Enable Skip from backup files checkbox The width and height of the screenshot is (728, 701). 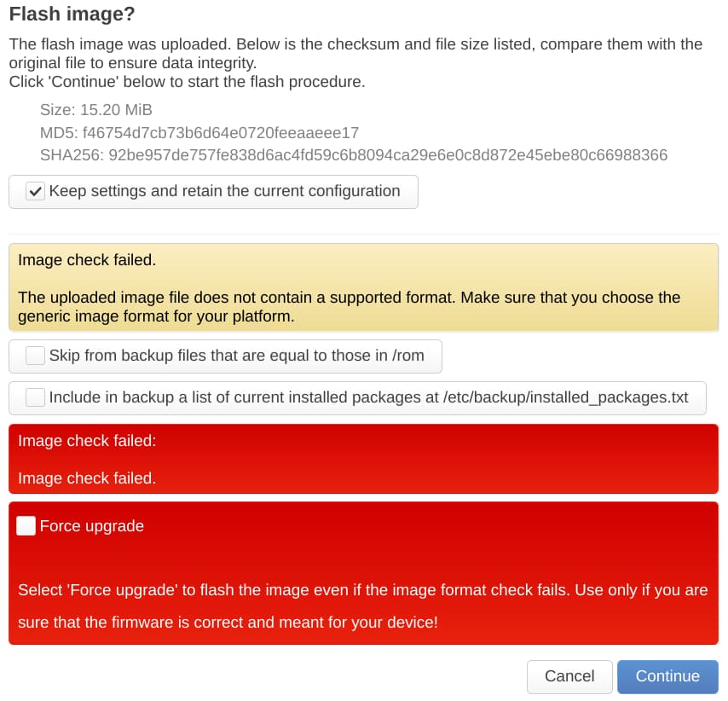pyautogui.click(x=35, y=356)
